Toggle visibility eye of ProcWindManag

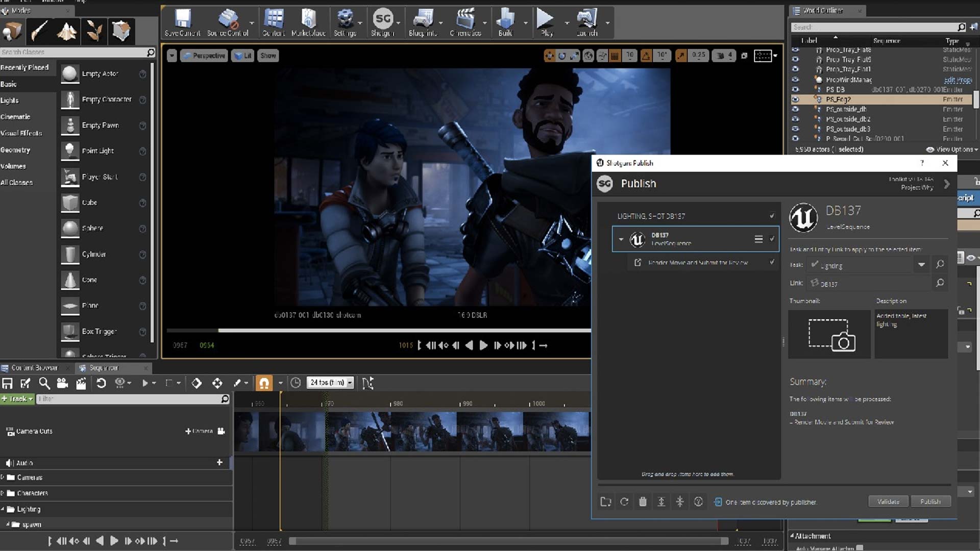795,80
